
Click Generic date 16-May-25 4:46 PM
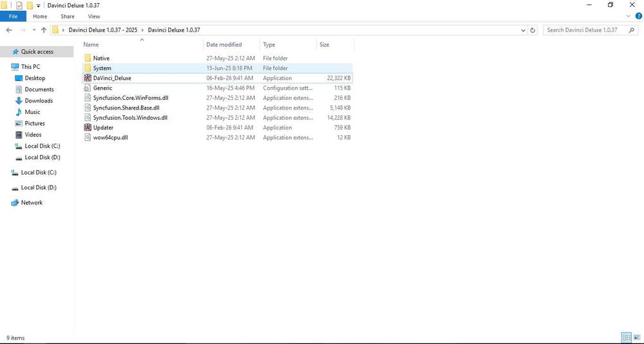[x=231, y=88]
